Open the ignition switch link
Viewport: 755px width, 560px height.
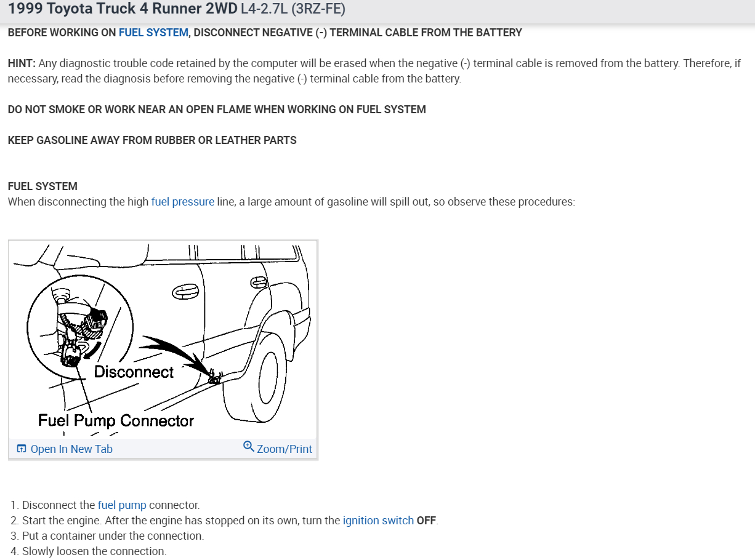coord(378,521)
